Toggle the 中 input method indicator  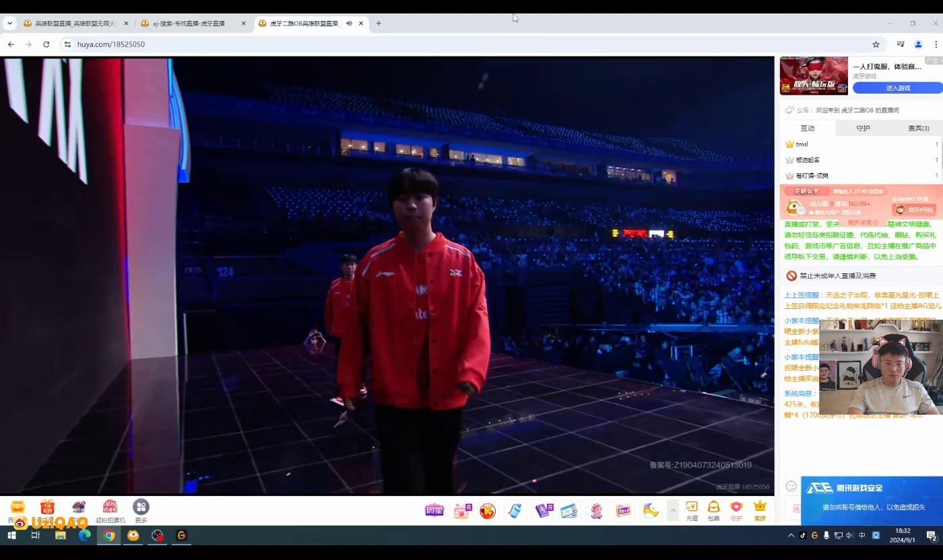point(861,536)
